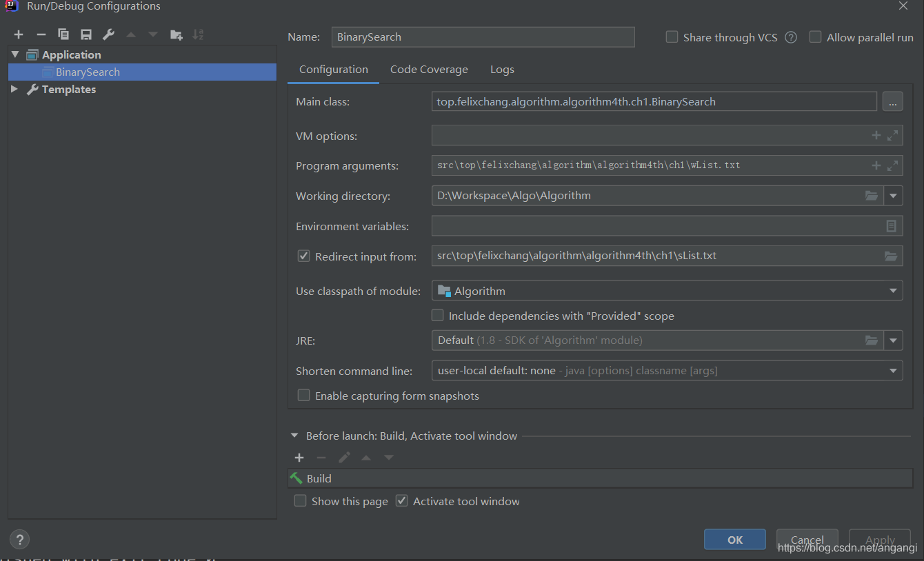
Task: Open edit templates wrench icon in toolbar
Action: 108,34
